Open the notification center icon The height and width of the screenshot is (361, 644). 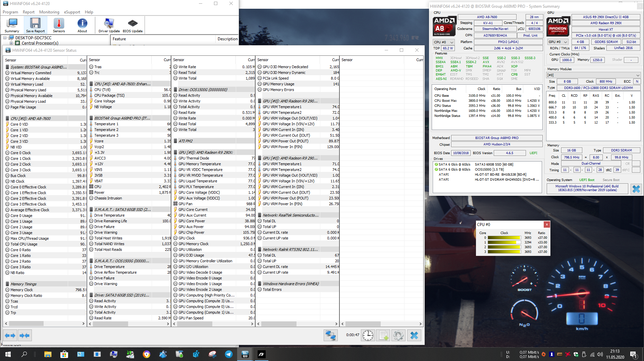pos(633,354)
